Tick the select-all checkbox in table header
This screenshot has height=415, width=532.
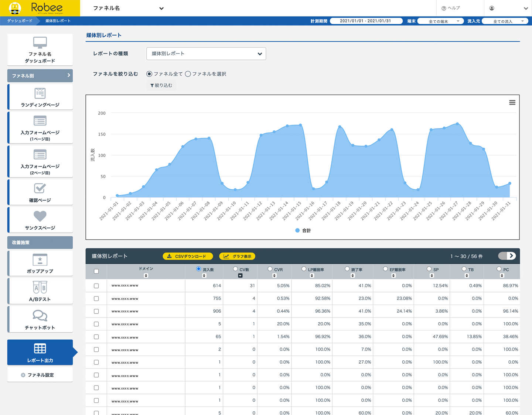pyautogui.click(x=96, y=271)
